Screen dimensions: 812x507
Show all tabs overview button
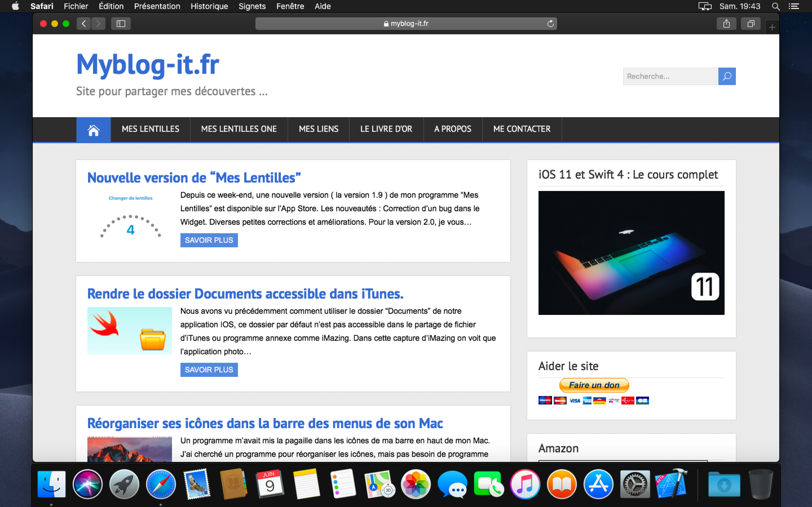click(751, 23)
